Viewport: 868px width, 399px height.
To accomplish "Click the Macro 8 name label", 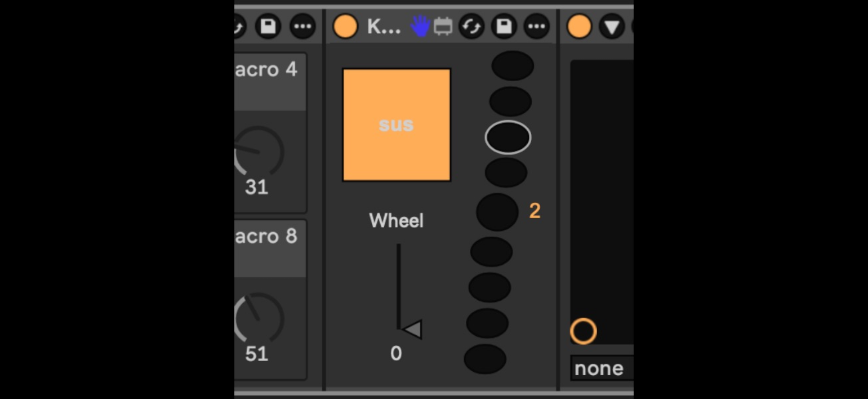I will 266,236.
